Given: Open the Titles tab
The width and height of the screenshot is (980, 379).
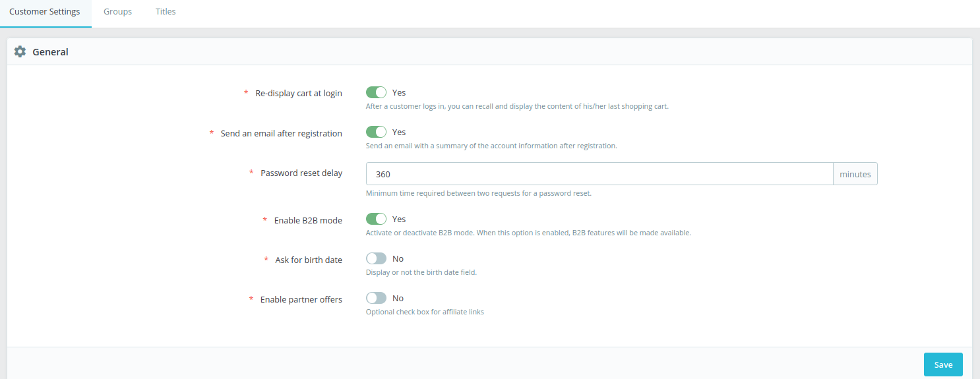Looking at the screenshot, I should [x=166, y=12].
